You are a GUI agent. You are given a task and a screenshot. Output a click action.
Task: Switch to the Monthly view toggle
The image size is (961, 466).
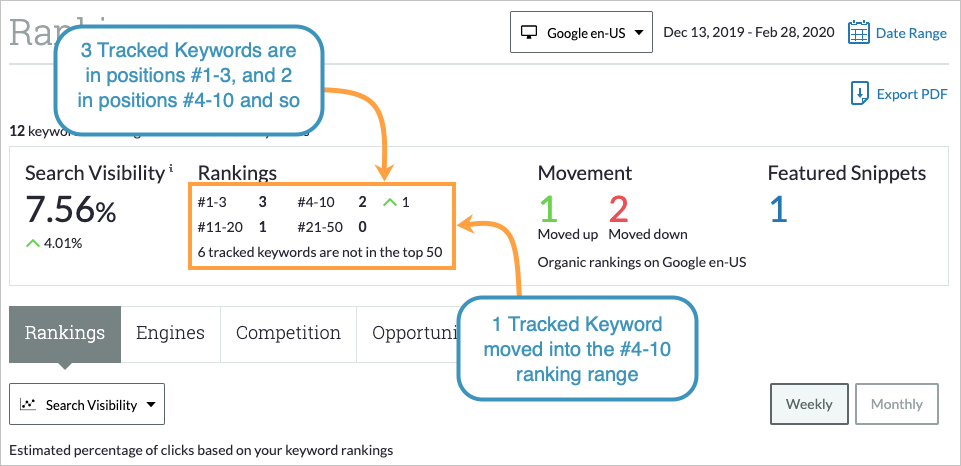point(897,404)
